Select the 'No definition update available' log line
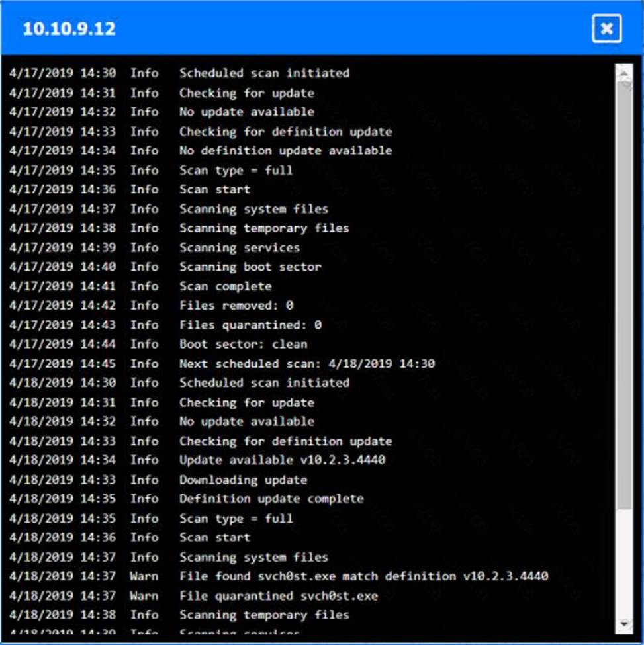The height and width of the screenshot is (645, 644). pos(285,151)
